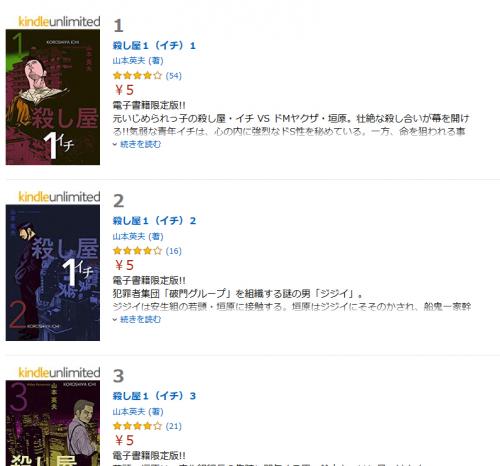Open author link 山本英夫 for volume 1
The width and height of the screenshot is (500, 466).
coord(129,61)
